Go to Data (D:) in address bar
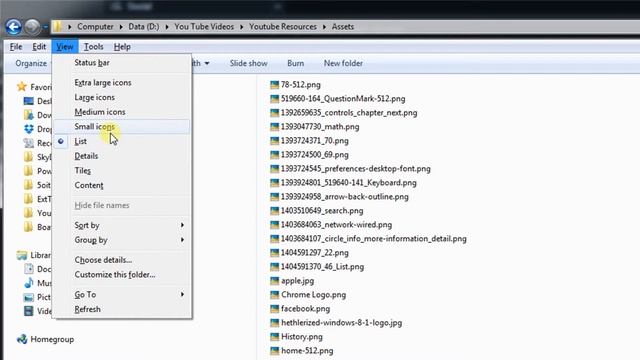 click(x=144, y=27)
